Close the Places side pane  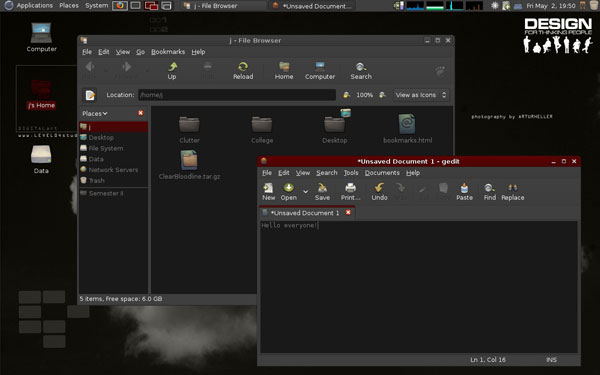click(141, 113)
